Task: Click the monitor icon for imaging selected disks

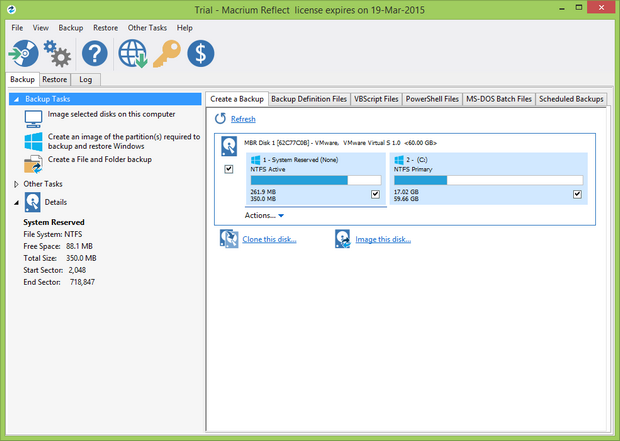Action: [33, 119]
